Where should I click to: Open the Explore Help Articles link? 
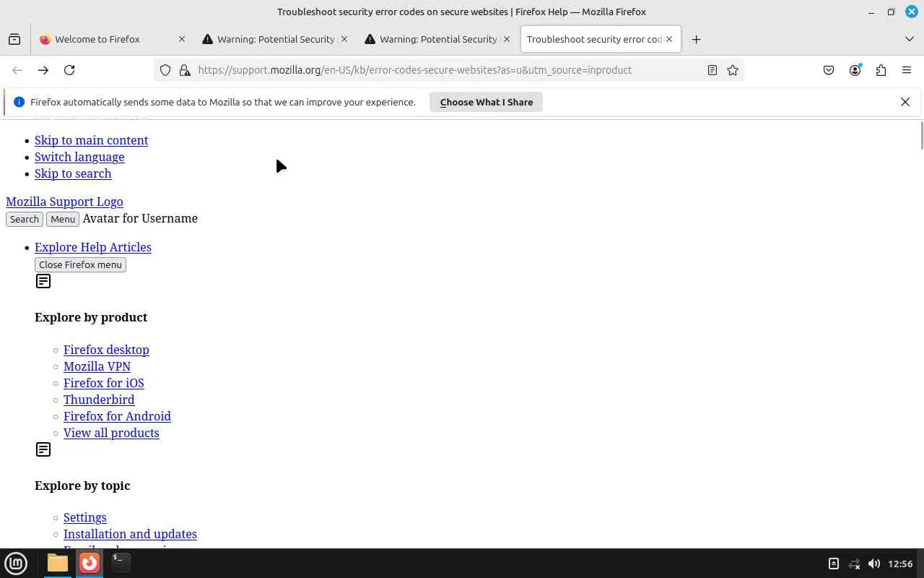pos(93,247)
